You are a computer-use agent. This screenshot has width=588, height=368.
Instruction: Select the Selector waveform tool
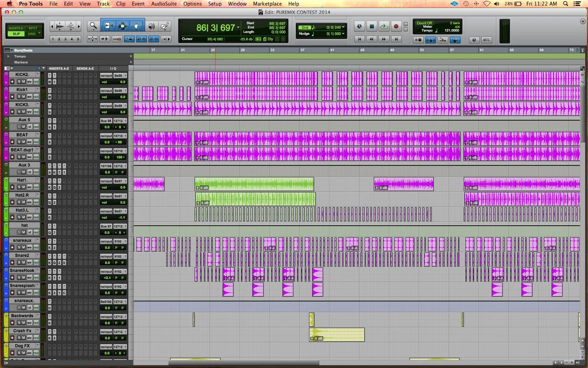pyautogui.click(x=122, y=26)
